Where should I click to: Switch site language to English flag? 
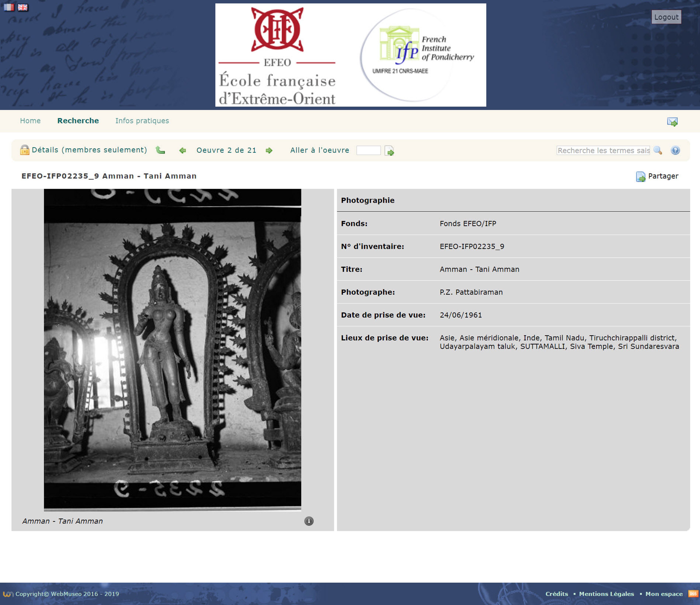(x=23, y=7)
